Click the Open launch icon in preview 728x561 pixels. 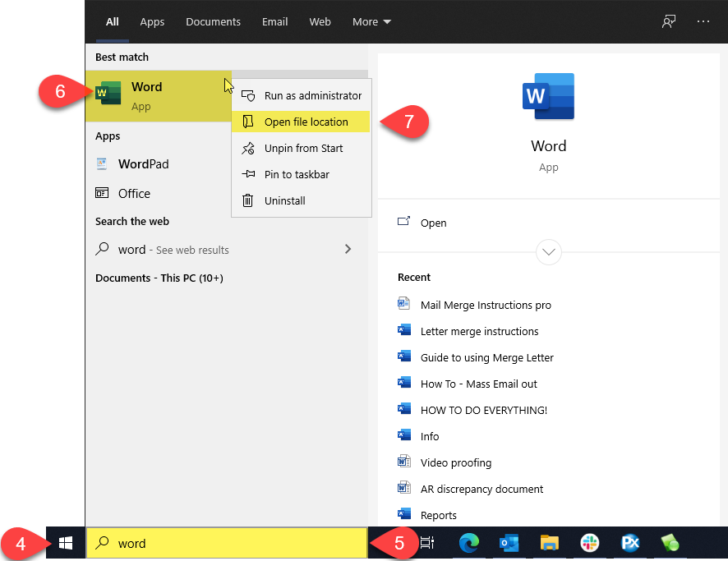click(404, 221)
